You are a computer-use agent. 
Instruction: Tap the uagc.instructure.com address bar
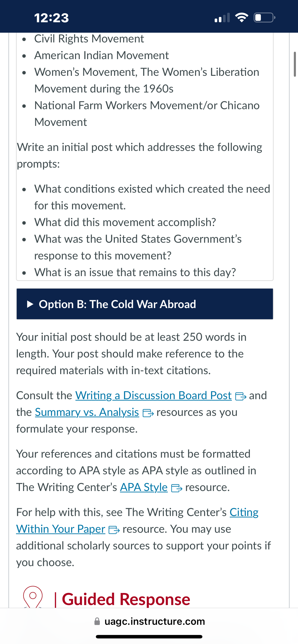[149, 622]
